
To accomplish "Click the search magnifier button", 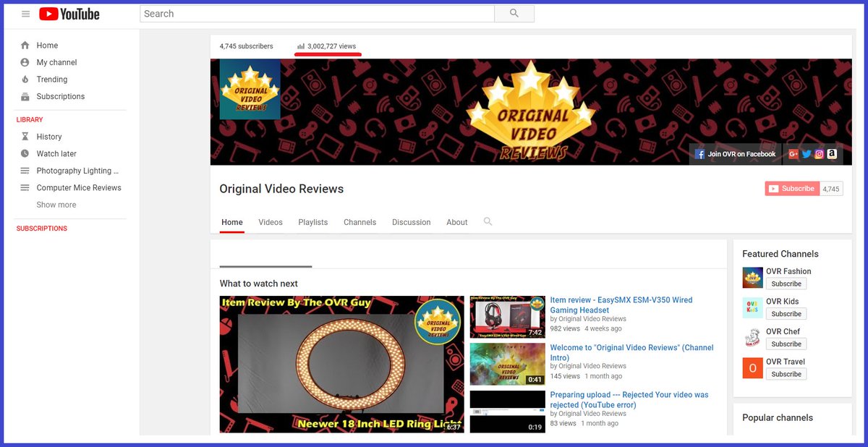I will tap(514, 14).
